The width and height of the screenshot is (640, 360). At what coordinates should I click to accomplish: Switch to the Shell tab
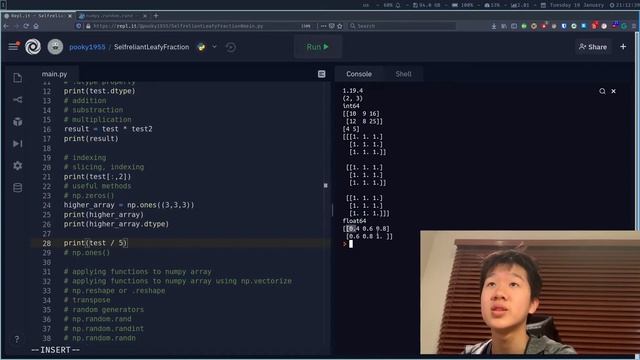[x=403, y=74]
